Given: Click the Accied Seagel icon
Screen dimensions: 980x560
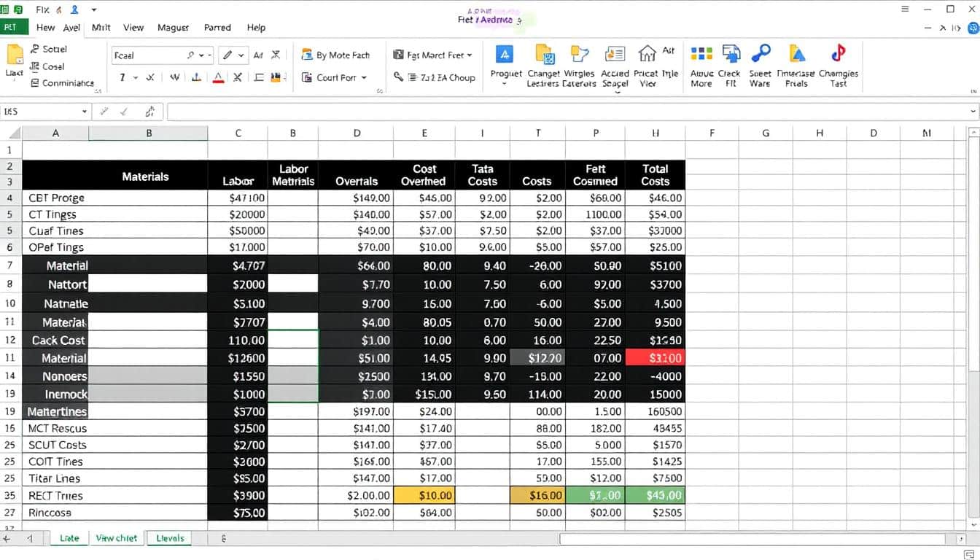Looking at the screenshot, I should point(615,54).
